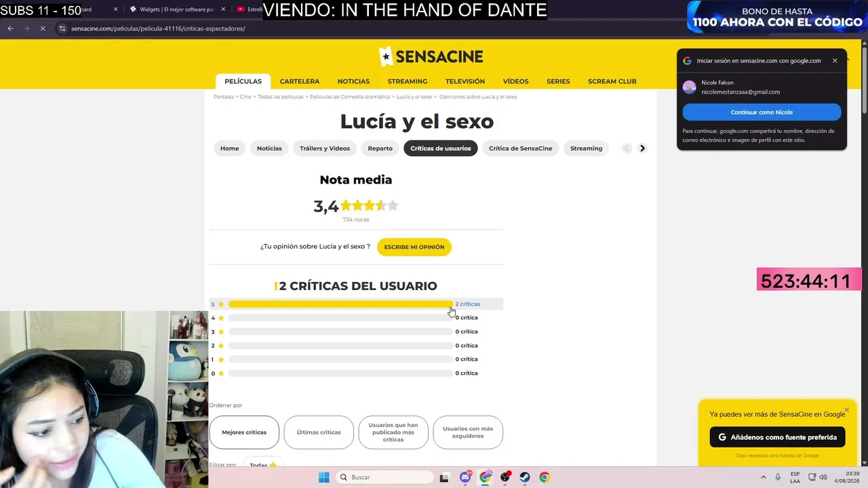Sort by Últimas críticas
The width and height of the screenshot is (868, 488).
tap(319, 432)
